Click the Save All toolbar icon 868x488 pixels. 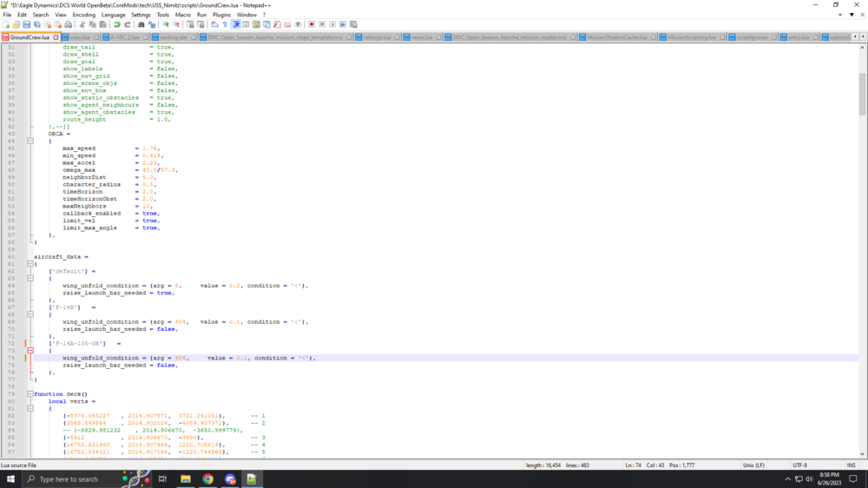click(x=37, y=24)
